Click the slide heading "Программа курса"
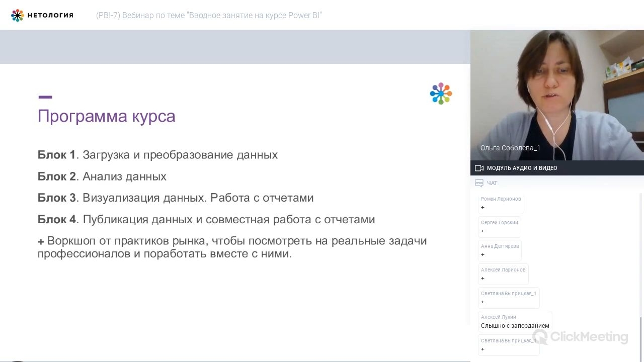 point(107,116)
